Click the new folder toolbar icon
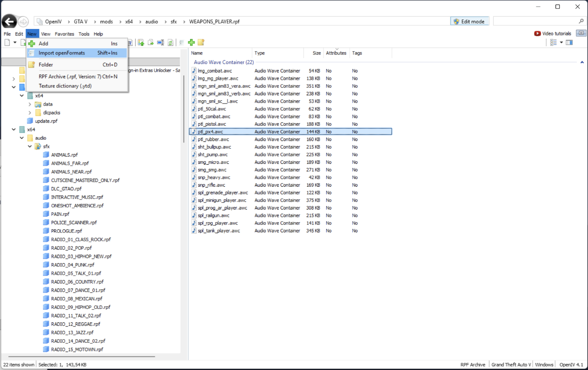This screenshot has height=370, width=588. pos(201,42)
